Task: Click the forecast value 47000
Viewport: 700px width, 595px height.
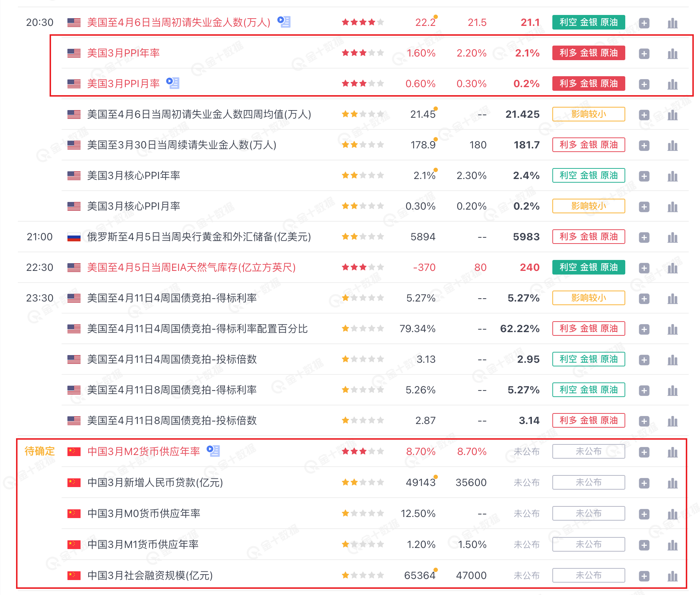Action: 471,576
